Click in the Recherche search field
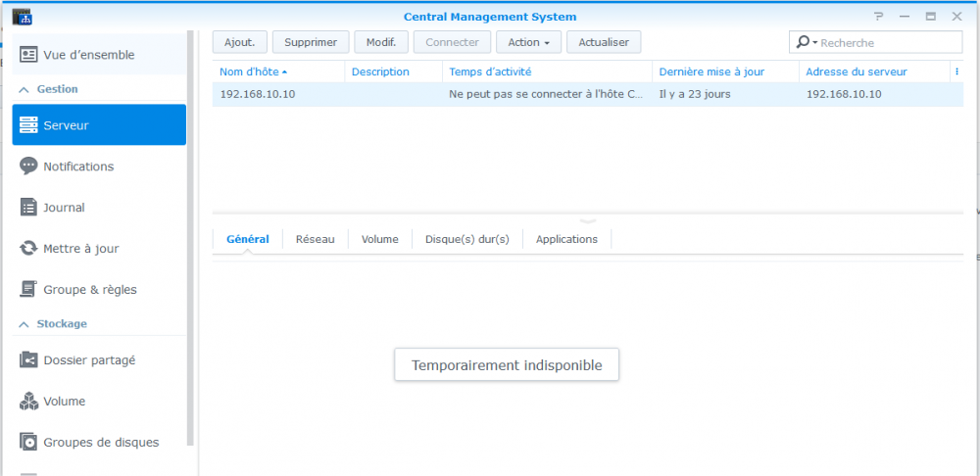Screen dimensions: 980x476 click(x=887, y=42)
